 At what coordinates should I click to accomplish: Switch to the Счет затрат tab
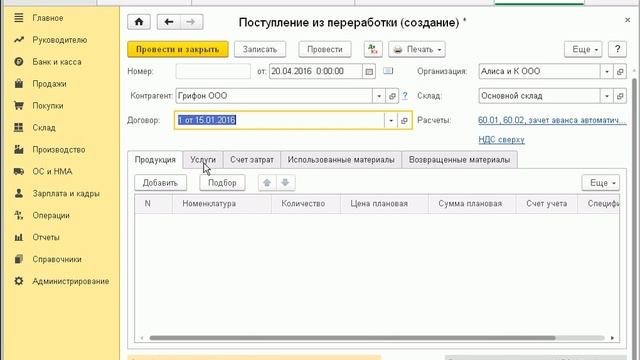click(252, 160)
